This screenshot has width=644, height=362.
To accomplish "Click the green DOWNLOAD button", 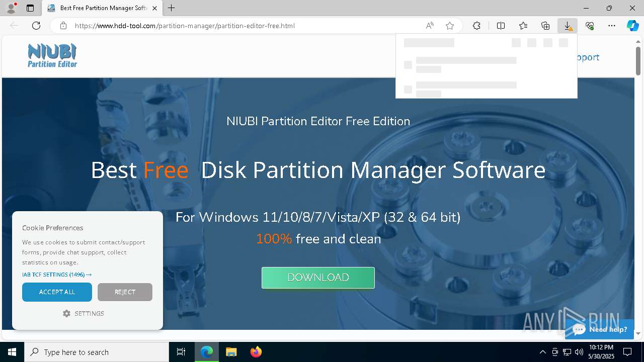I will click(318, 278).
